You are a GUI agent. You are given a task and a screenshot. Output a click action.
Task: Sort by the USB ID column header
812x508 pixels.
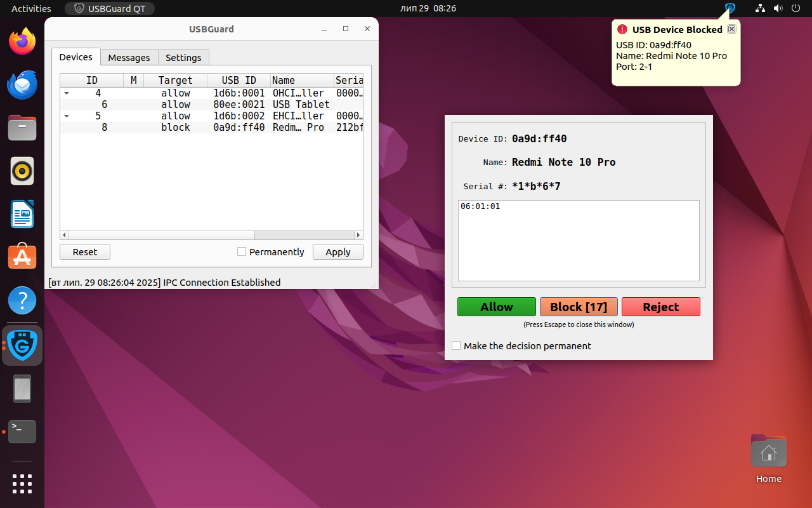[x=239, y=80]
